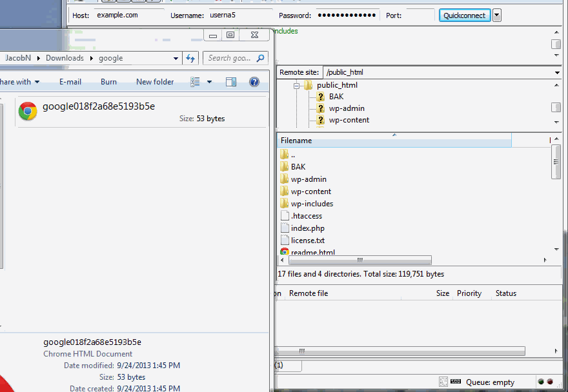The width and height of the screenshot is (568, 392).
Task: Toggle the Explorer preview pane button
Action: [231, 82]
